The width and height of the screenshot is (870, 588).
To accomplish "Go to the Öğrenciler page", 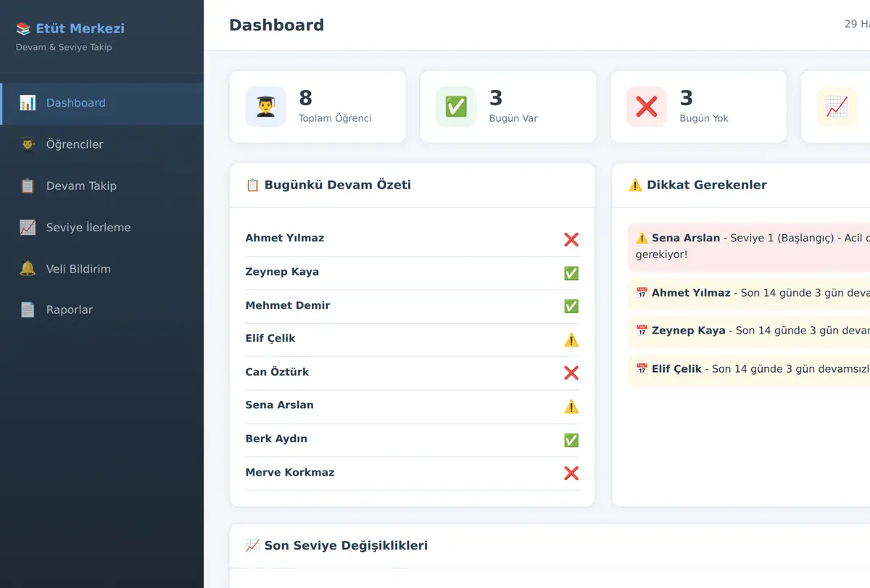I will point(102,144).
